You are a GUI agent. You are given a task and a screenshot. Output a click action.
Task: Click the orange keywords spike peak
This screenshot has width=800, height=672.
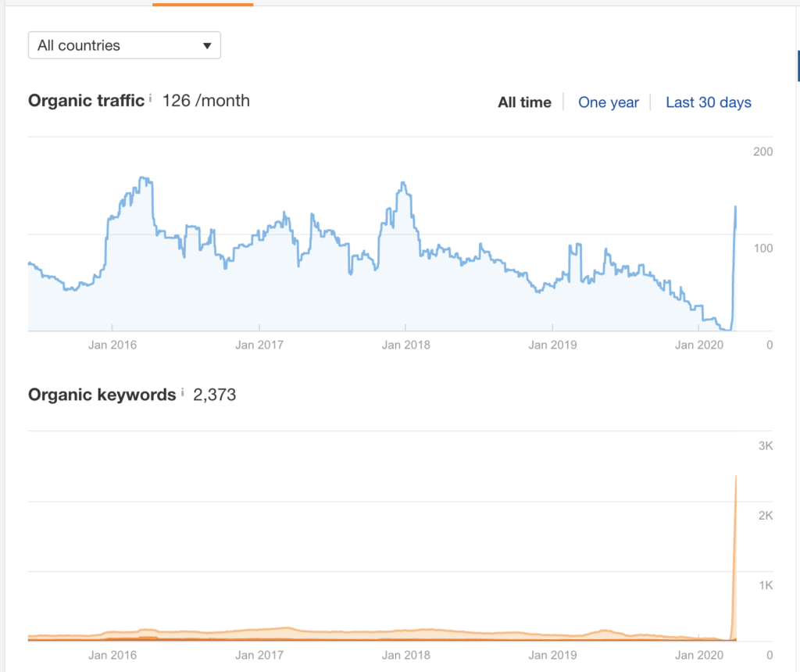point(736,477)
